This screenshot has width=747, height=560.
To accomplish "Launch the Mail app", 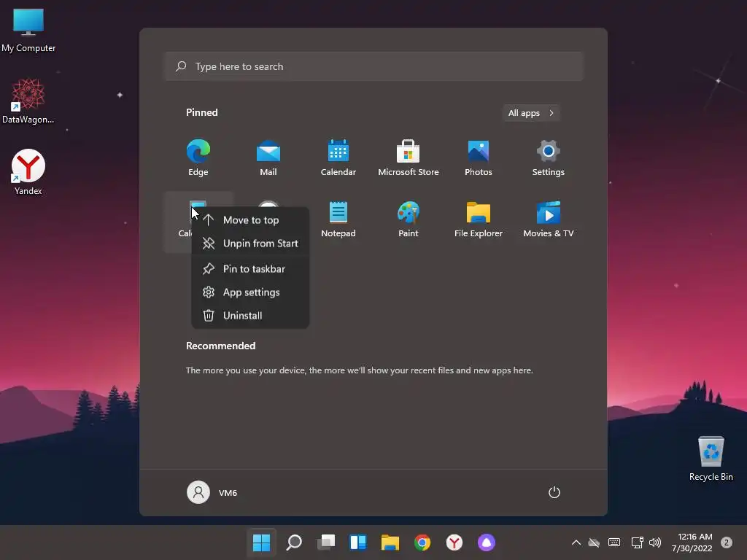I will pos(268,157).
